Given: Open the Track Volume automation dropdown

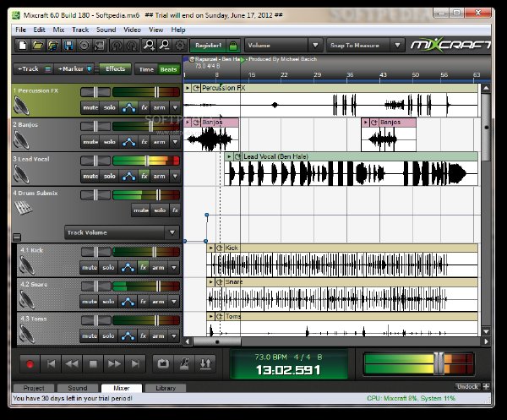Looking at the screenshot, I should coord(172,232).
